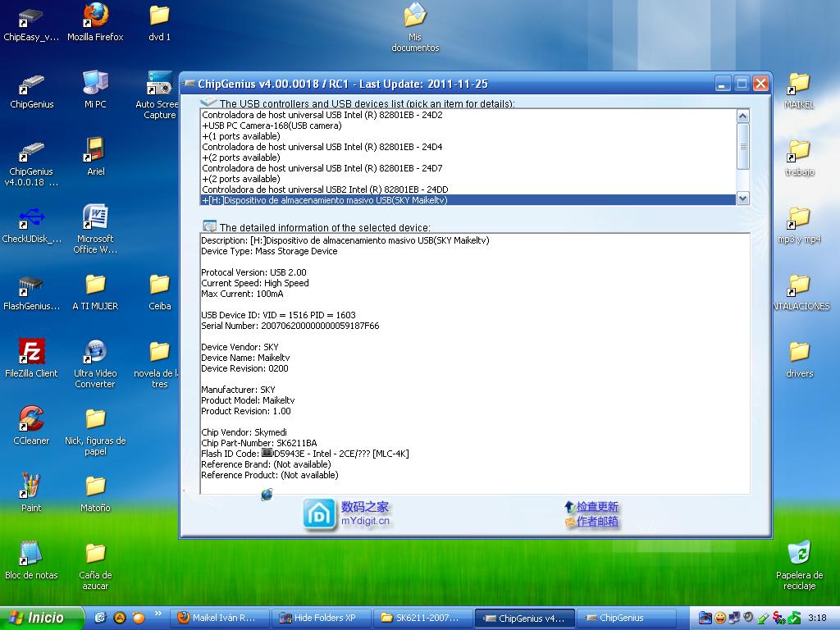This screenshot has height=630, width=840.
Task: Open the CheckUDisk tool
Action: [x=30, y=217]
